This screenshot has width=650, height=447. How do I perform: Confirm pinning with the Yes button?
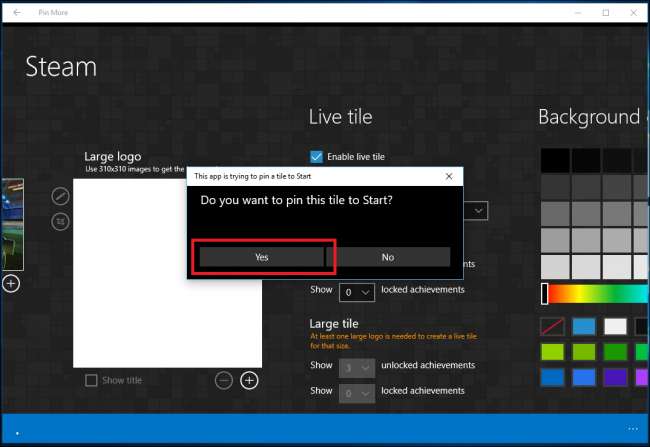pos(262,257)
